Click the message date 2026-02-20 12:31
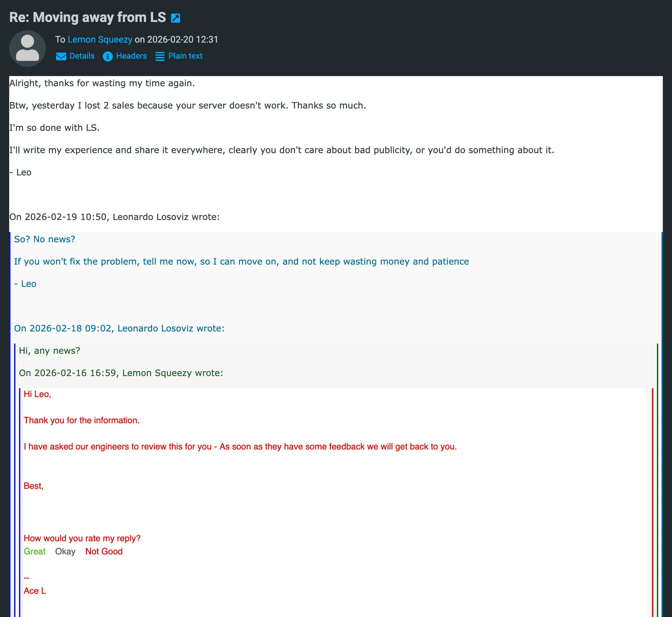 (182, 40)
